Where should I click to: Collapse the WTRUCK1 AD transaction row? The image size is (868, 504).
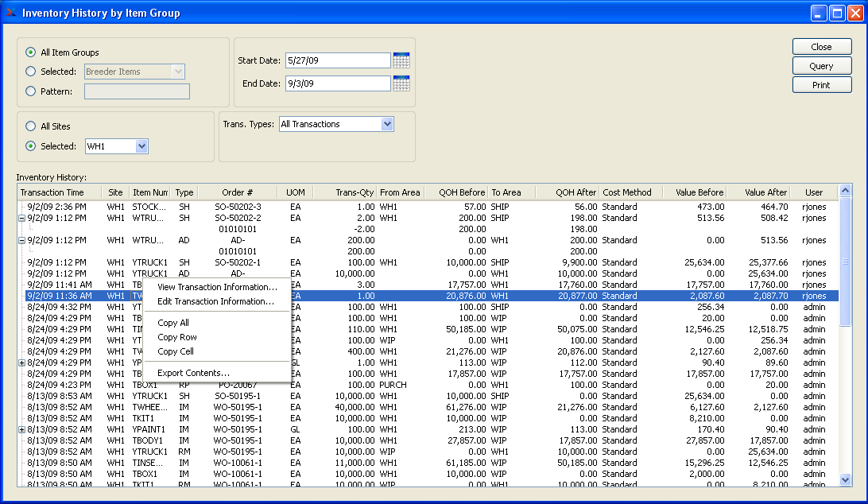tap(21, 240)
